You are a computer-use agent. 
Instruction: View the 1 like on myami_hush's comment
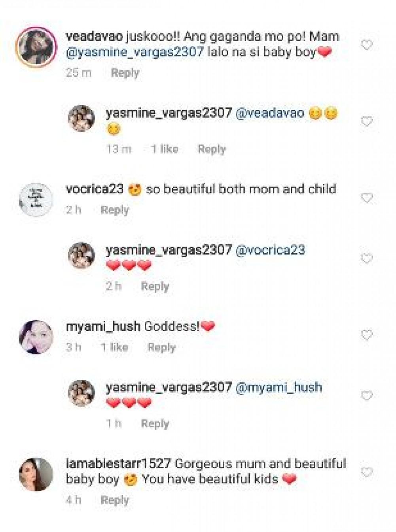114,347
